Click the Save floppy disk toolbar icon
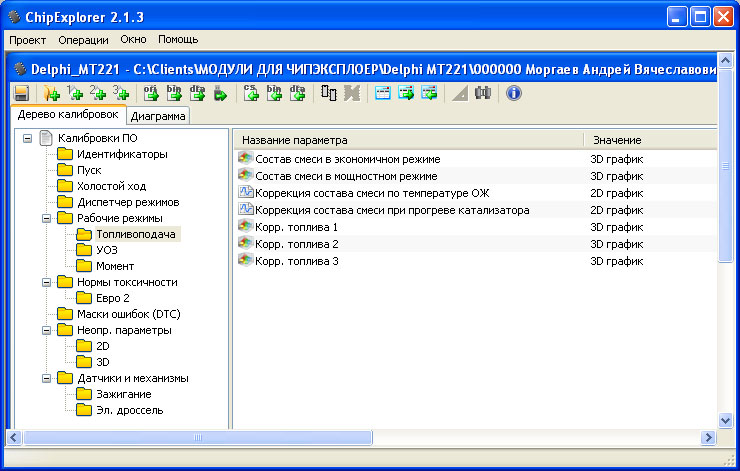This screenshot has height=471, width=740. (21, 94)
